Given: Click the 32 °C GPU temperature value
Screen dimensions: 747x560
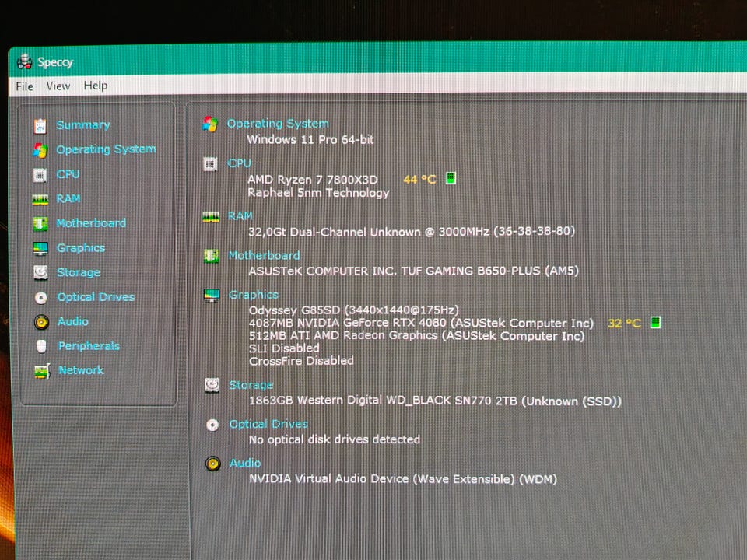Looking at the screenshot, I should pos(625,324).
